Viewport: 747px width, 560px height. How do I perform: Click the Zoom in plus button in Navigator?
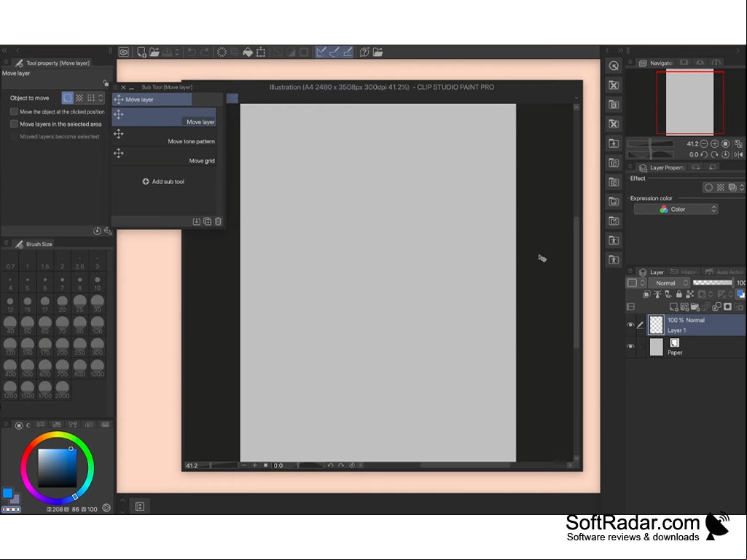(715, 143)
